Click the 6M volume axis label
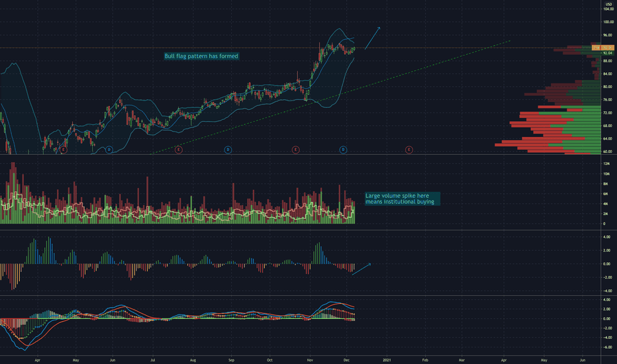Screen dimensions: 617x364 coord(606,194)
